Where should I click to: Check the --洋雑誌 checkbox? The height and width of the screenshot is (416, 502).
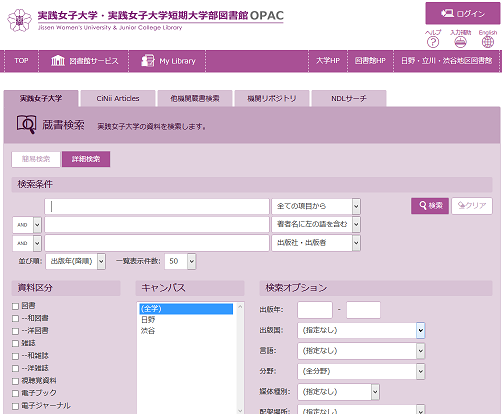[x=15, y=369]
